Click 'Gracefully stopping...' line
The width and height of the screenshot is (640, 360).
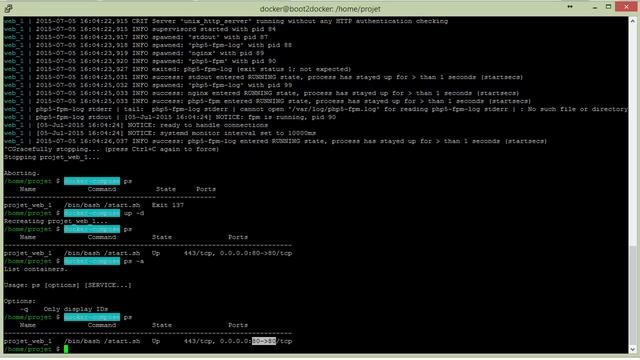(111, 149)
